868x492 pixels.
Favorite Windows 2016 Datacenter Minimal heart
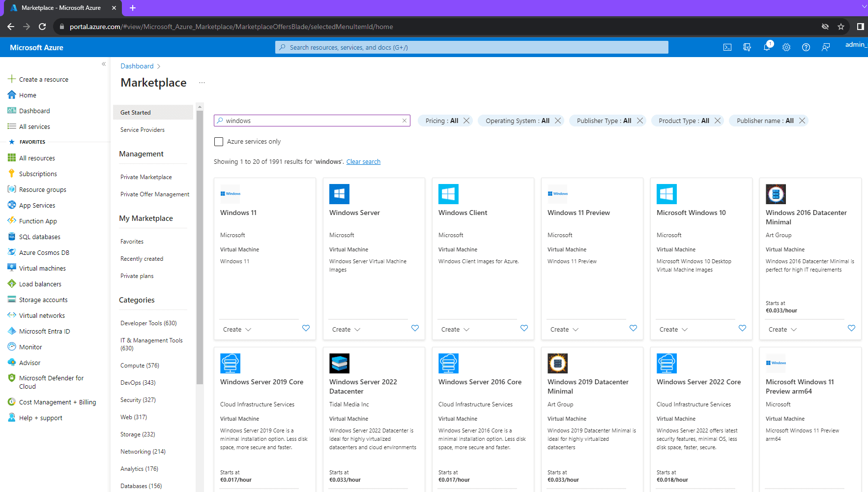pyautogui.click(x=851, y=328)
